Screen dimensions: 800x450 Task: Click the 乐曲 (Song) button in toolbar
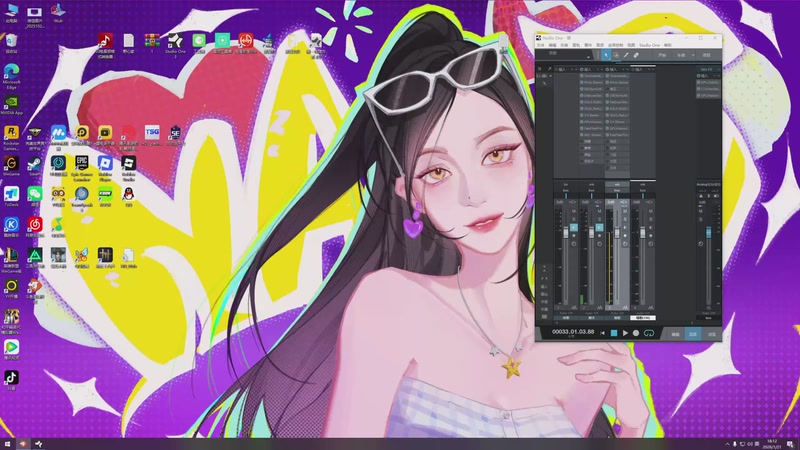tap(681, 55)
